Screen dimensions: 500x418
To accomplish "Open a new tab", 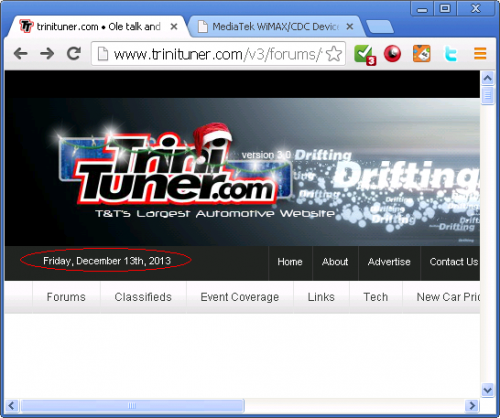I will coord(380,27).
